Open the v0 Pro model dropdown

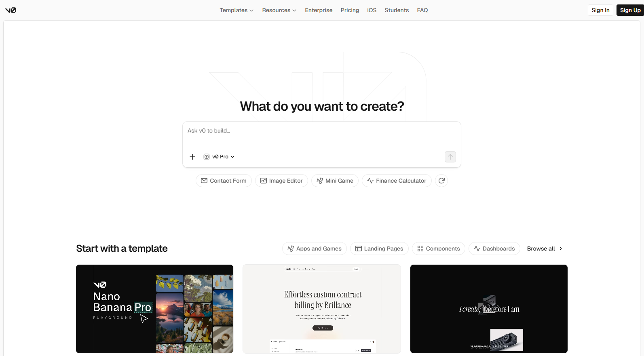(219, 157)
